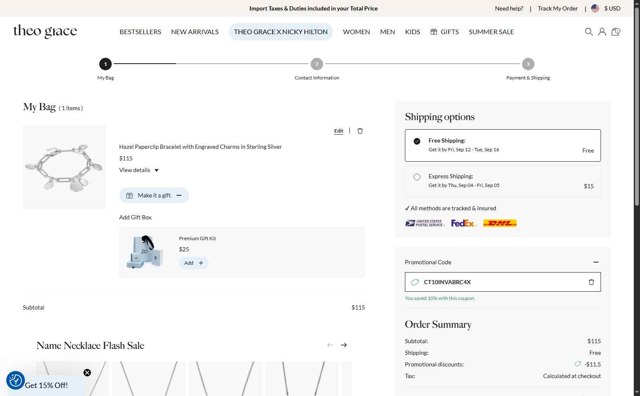Remove promo code with trash icon
Screen dimensions: 640x396
tap(591, 282)
